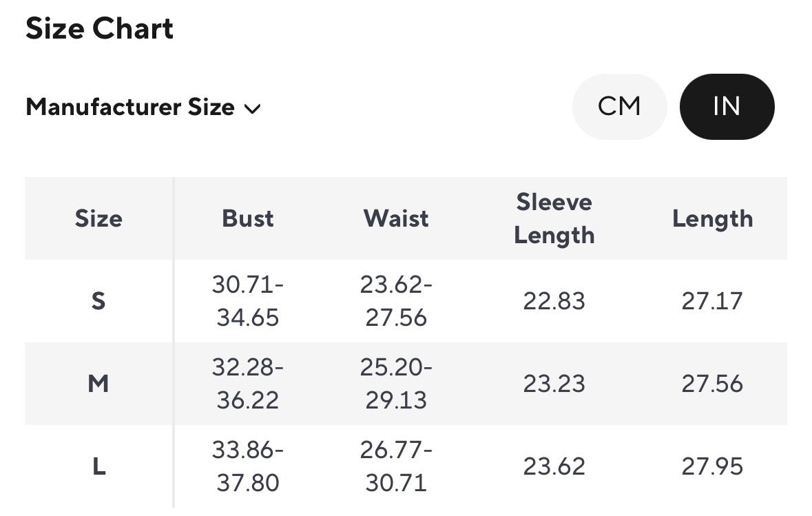Click the Waist column header

pyautogui.click(x=396, y=218)
